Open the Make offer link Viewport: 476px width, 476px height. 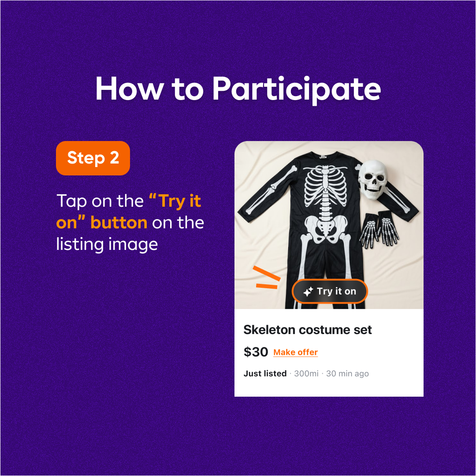(295, 352)
